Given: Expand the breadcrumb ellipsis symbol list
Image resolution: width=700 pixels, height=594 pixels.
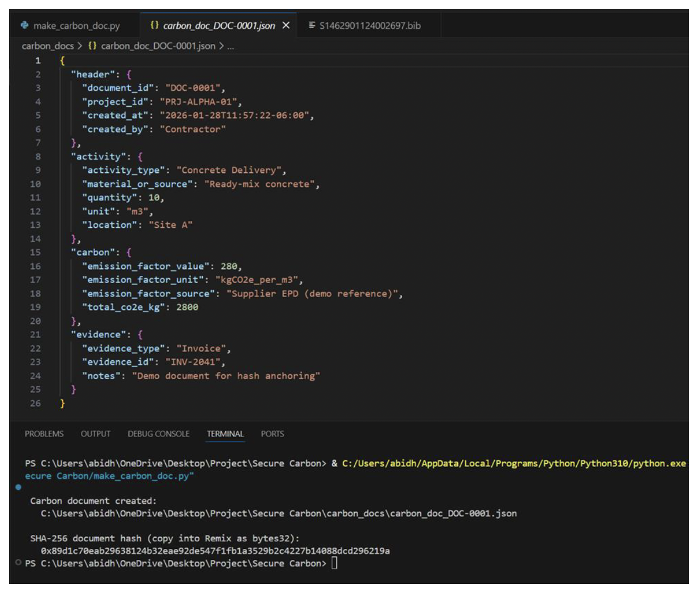Looking at the screenshot, I should click(x=230, y=46).
